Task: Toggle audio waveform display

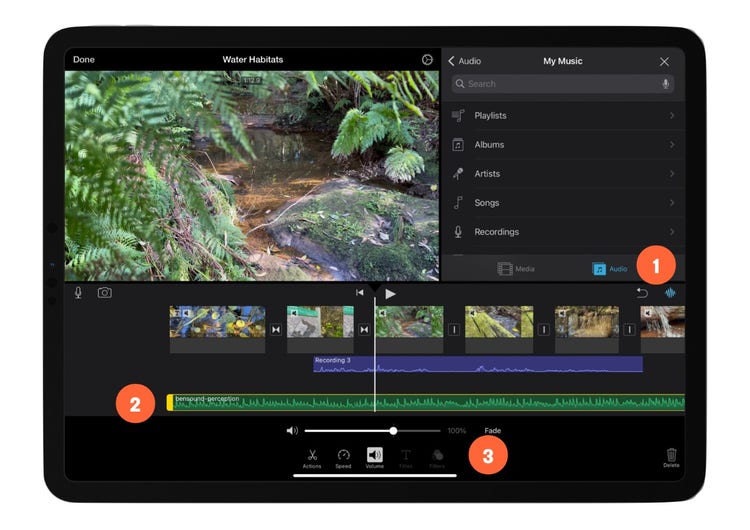Action: coord(671,293)
